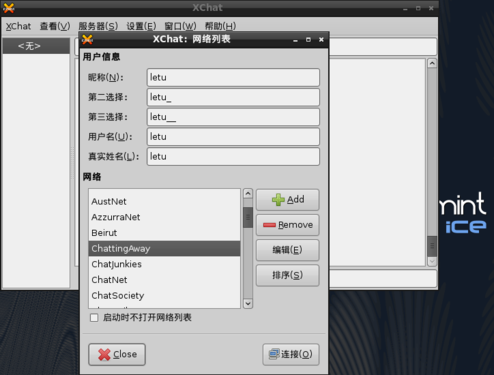Open the 查看(V) menu
The width and height of the screenshot is (494, 375).
point(55,26)
